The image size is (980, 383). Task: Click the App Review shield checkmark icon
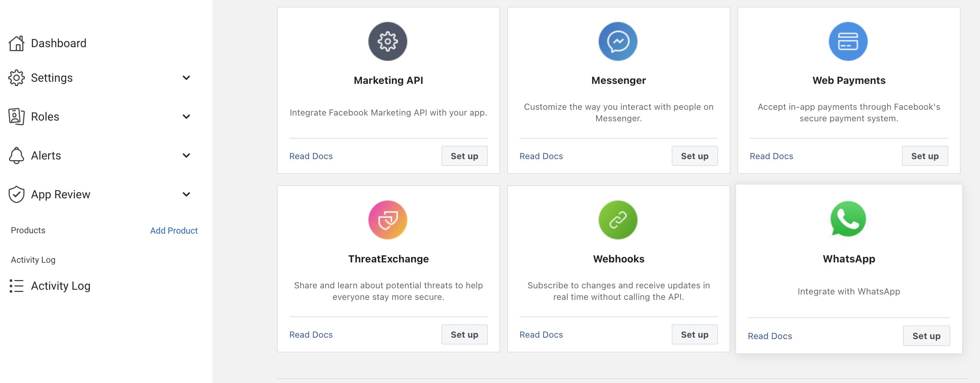pos(15,194)
